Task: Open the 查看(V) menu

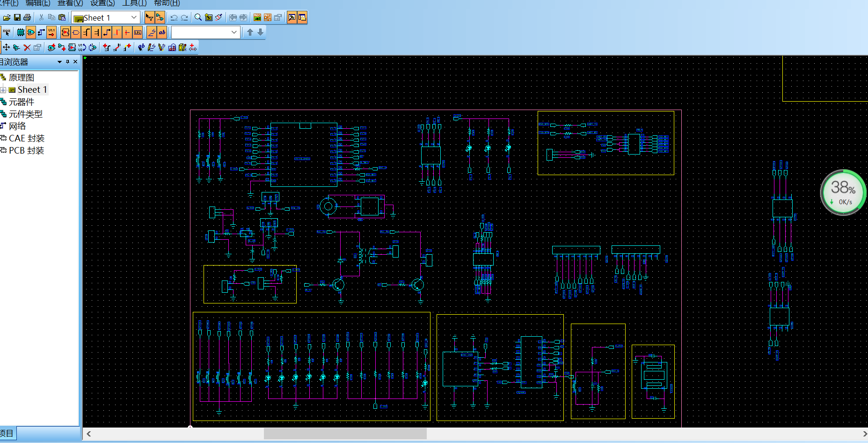Action: (x=70, y=3)
